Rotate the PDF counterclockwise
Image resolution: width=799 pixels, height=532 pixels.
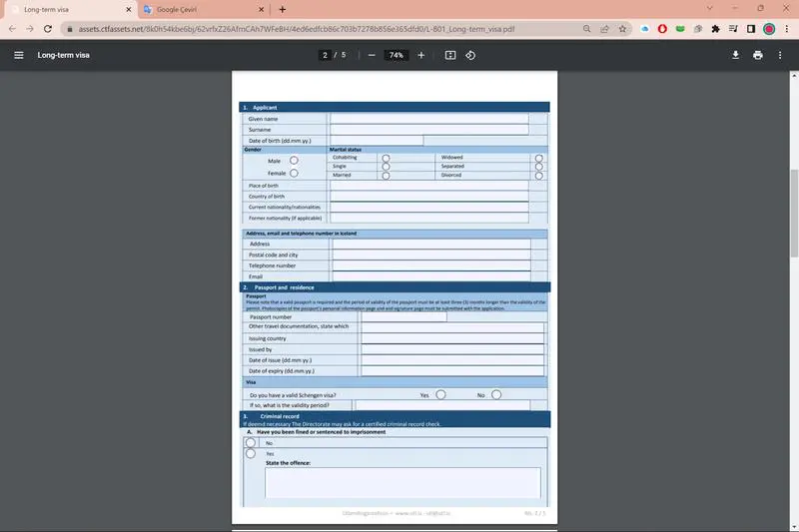[470, 55]
